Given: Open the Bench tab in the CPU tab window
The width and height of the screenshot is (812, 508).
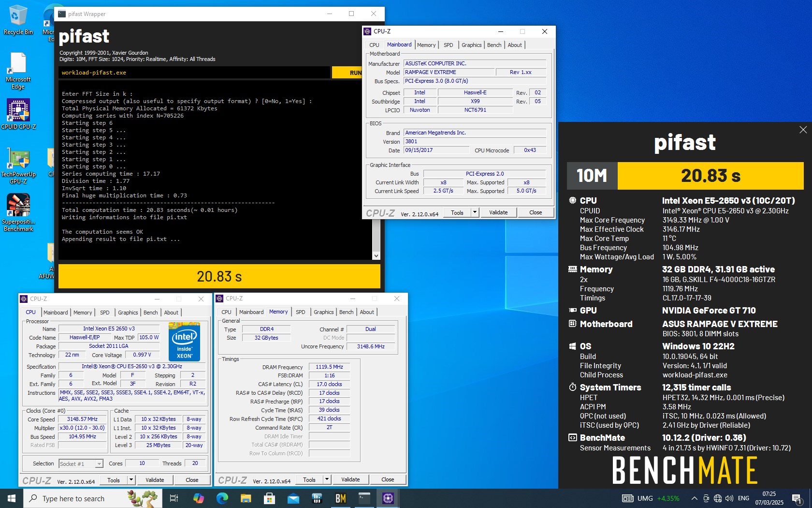Looking at the screenshot, I should pos(151,313).
